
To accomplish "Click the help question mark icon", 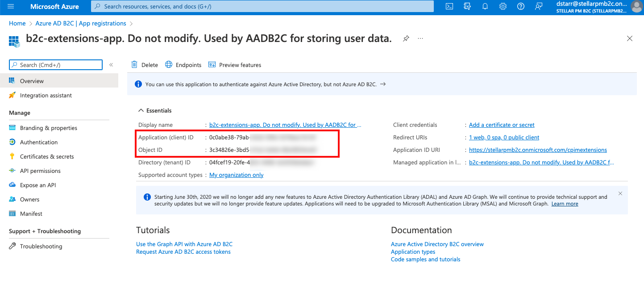I will [521, 6].
